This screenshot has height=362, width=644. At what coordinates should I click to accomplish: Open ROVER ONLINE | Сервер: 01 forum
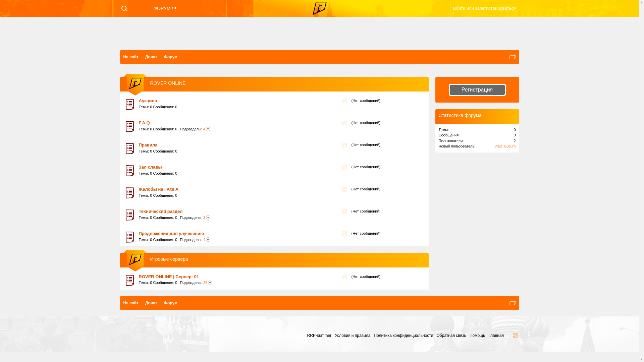[169, 277]
